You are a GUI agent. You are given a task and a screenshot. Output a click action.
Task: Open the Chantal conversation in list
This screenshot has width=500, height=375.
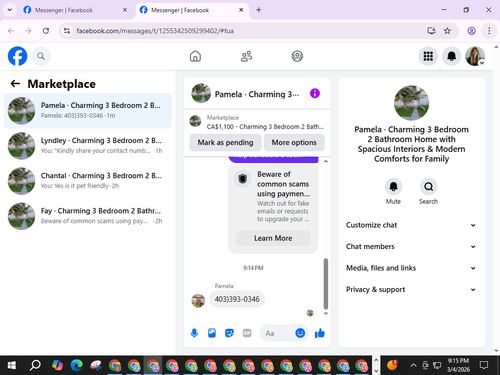coord(88,181)
